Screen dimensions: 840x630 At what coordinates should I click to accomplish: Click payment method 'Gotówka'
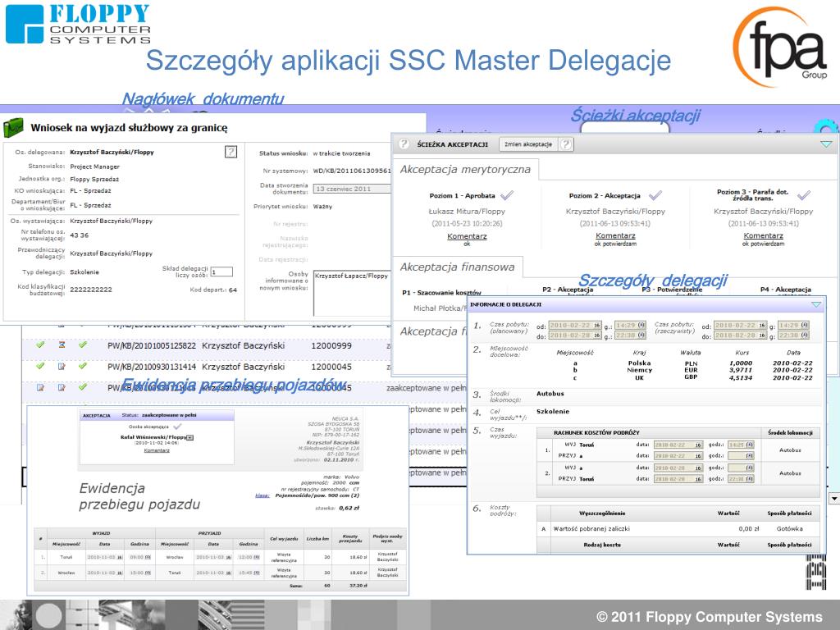click(790, 529)
